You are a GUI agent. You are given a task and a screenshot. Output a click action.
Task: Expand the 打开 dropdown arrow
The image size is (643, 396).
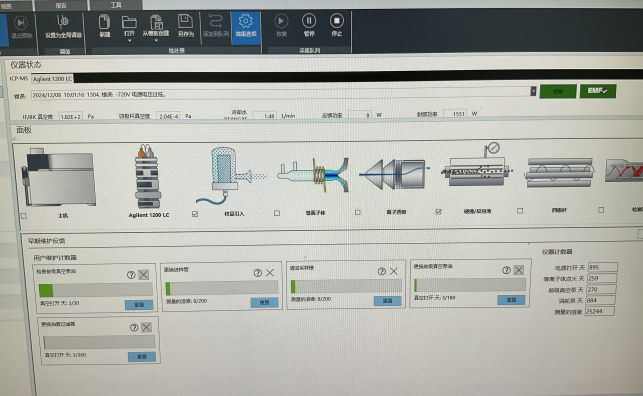[x=129, y=41]
